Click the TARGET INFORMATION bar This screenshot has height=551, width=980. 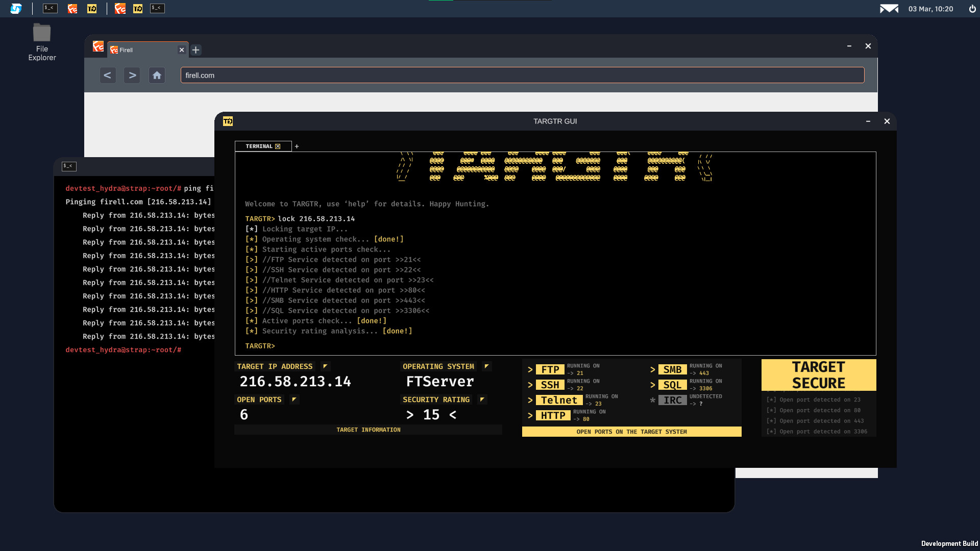click(x=368, y=430)
